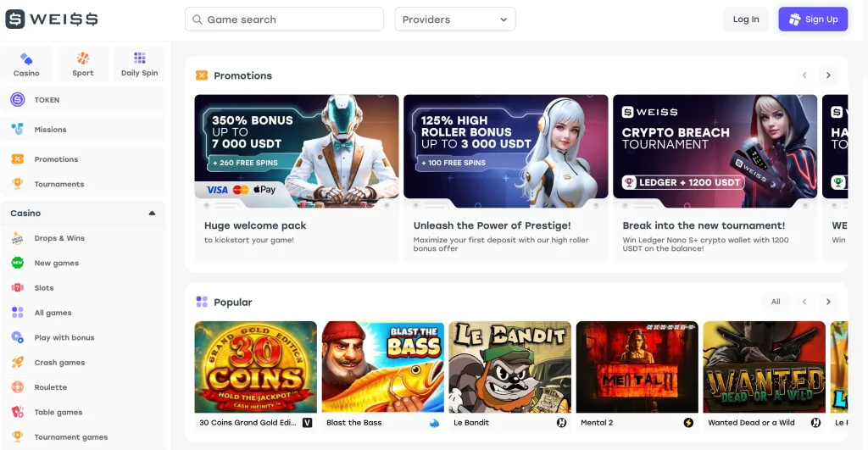Click the Promotions ticket icon in sidebar
Viewport: 868px width, 450px height.
pos(18,158)
